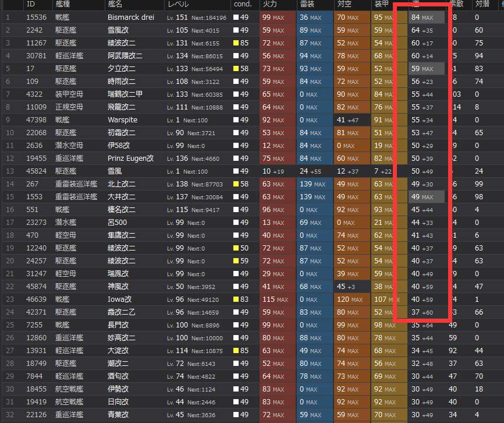Click the level cell Lv. 138 Next:87703
504x423 pixels.
(x=195, y=184)
